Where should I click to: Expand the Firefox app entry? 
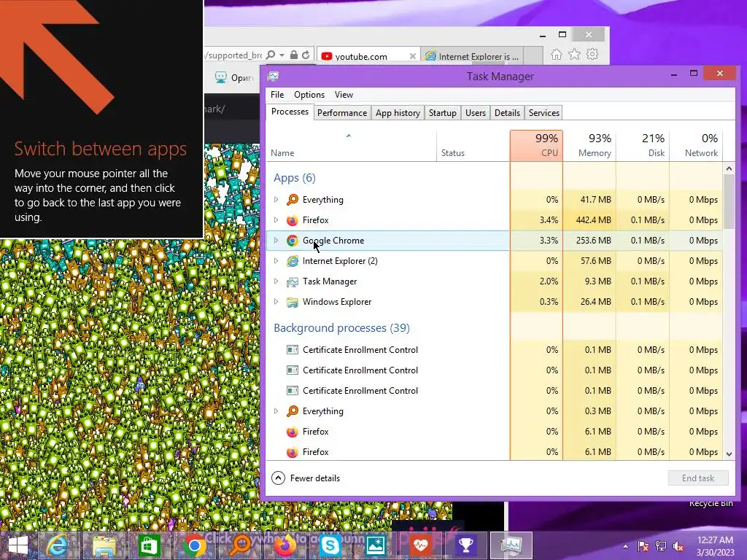(x=276, y=220)
